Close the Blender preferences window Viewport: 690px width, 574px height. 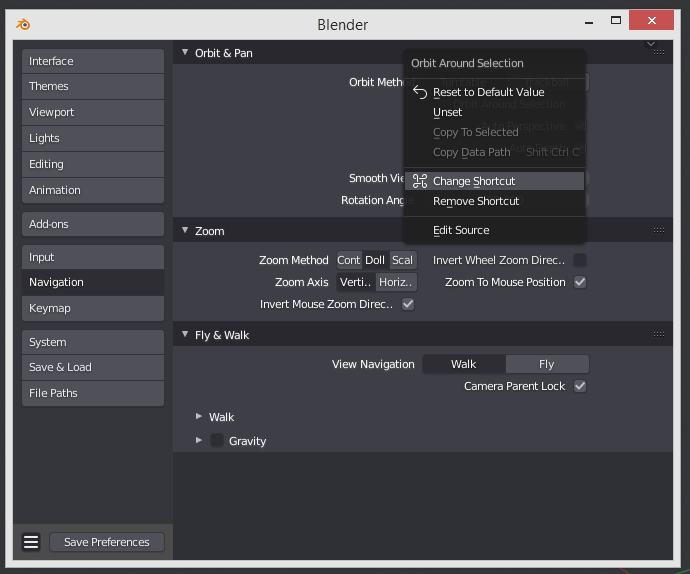(x=651, y=20)
